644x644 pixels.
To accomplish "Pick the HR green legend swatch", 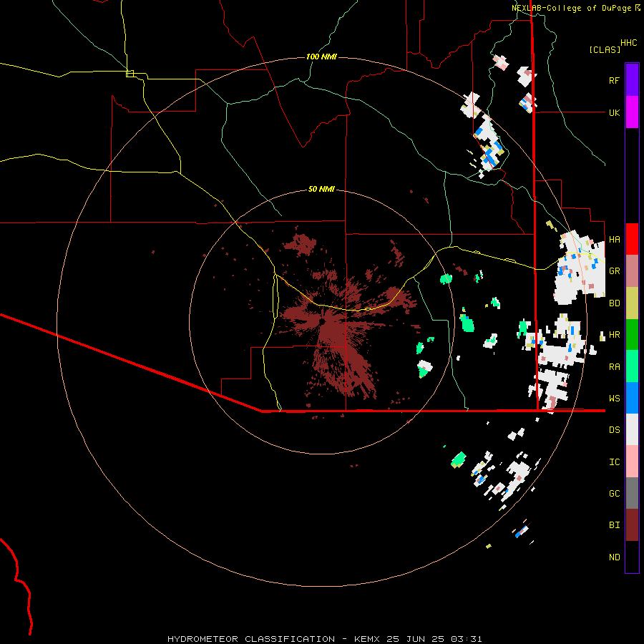I will point(632,335).
